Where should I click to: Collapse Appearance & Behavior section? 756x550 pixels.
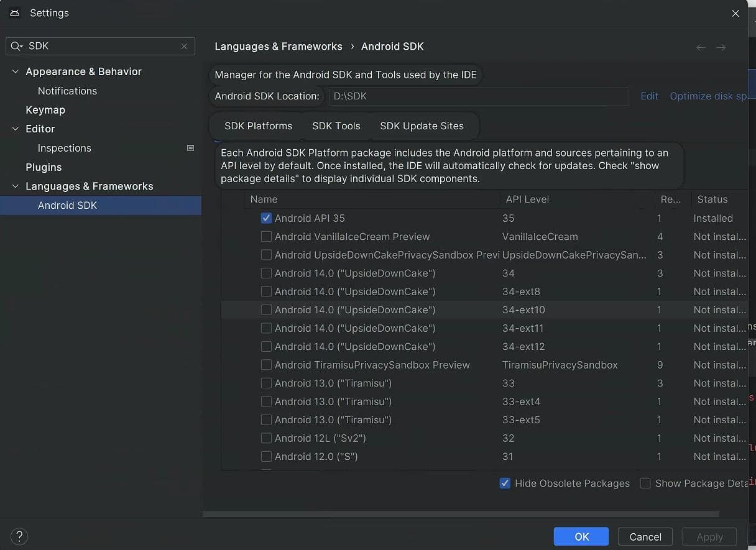pyautogui.click(x=16, y=71)
